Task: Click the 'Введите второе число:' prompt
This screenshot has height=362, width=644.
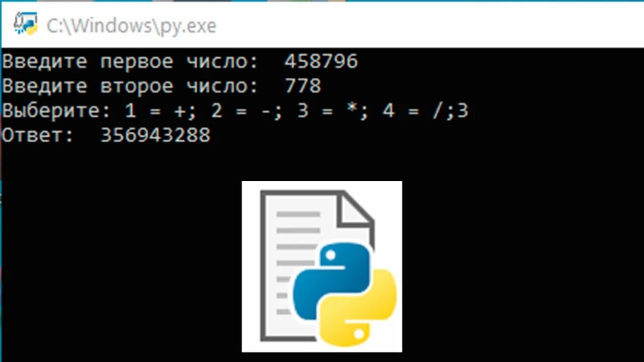Action: 130,86
